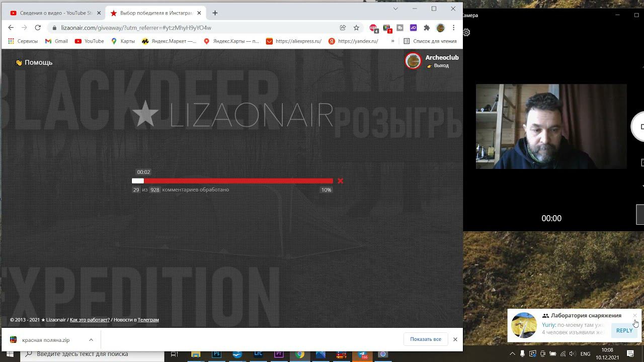Open Camera app settings gear

coord(466,32)
